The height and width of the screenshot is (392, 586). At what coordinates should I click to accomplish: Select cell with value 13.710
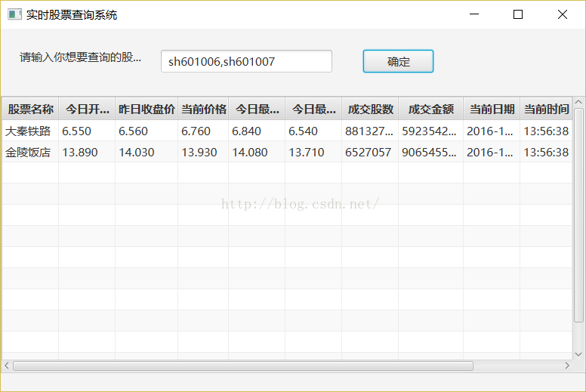coord(313,152)
